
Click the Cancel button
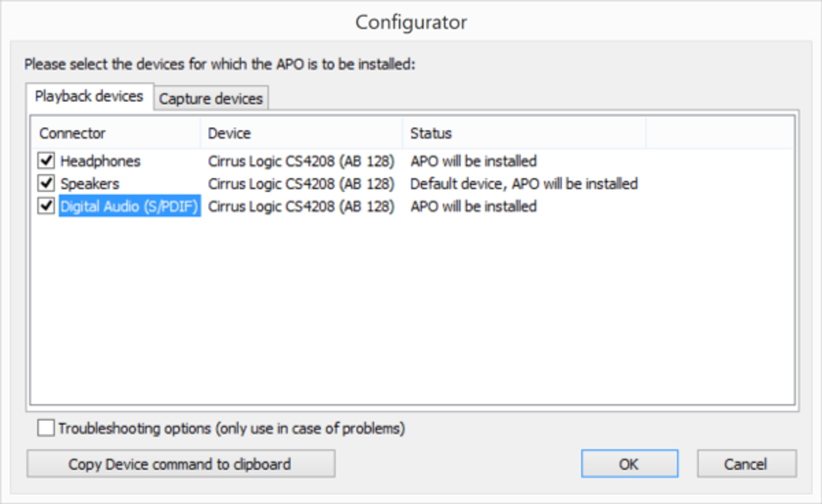[747, 464]
